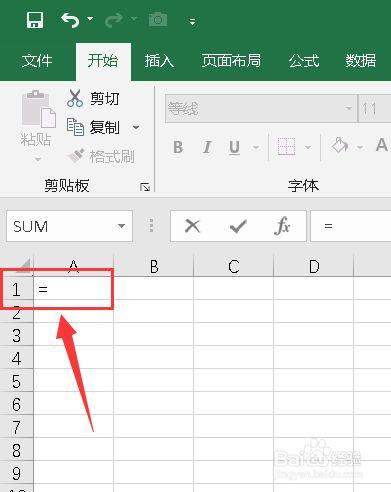Click the 剪切 scissors button
391x492 pixels.
93,99
